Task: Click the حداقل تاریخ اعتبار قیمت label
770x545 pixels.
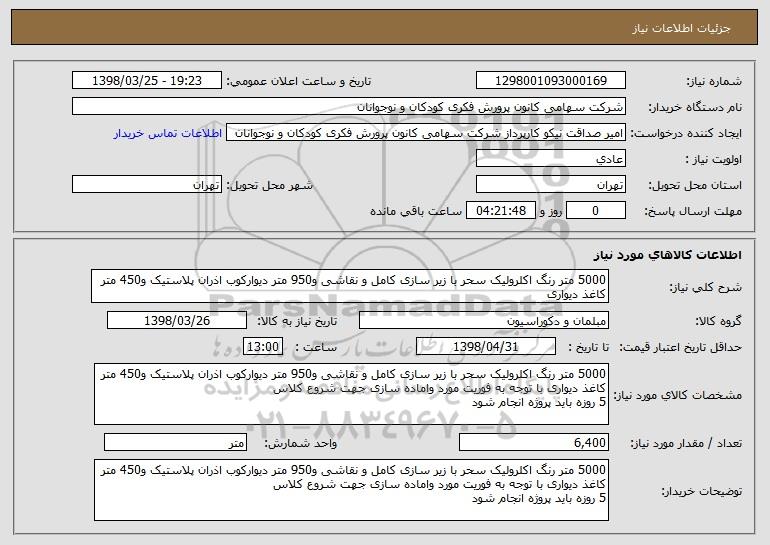Action: (680, 347)
